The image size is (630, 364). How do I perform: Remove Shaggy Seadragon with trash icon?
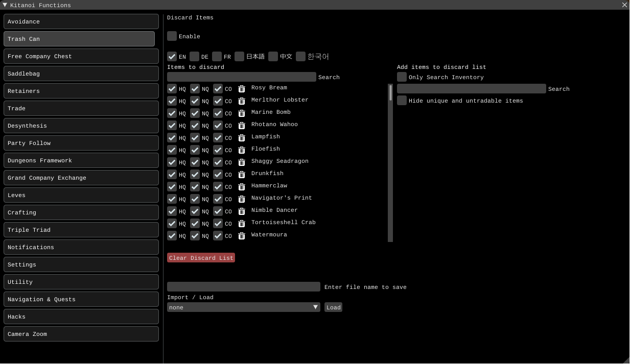(242, 162)
